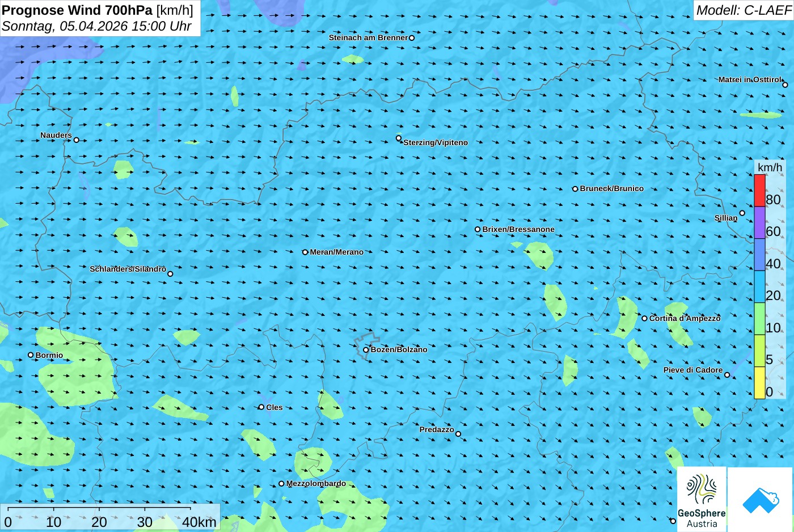
Task: Click the 'Schlanders/Silandro' label text
Action: pos(128,269)
